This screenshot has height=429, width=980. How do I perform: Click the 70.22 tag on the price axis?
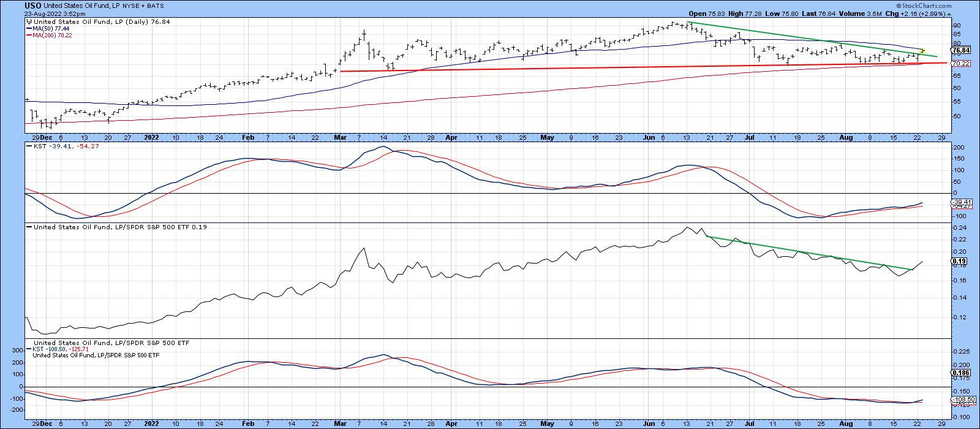961,63
